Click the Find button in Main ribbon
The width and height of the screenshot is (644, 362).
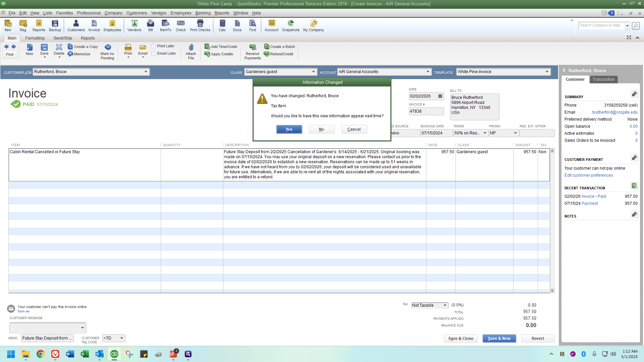[x=10, y=54]
